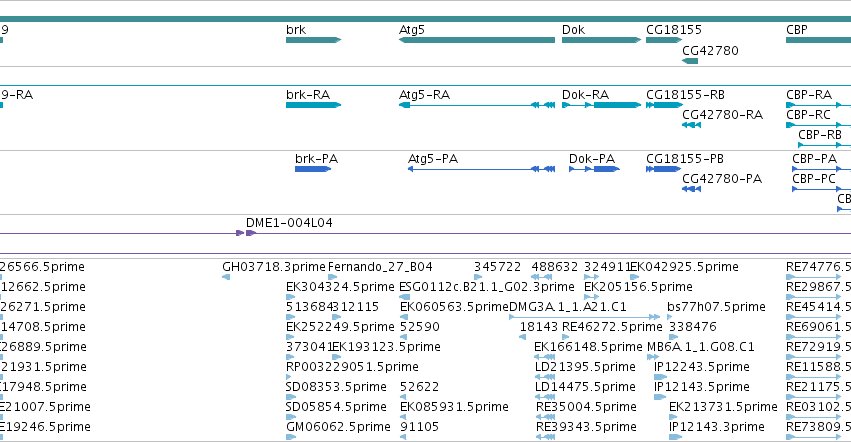Open the bs77h07.5prime EST label
This screenshot has width=851, height=442.
716,307
